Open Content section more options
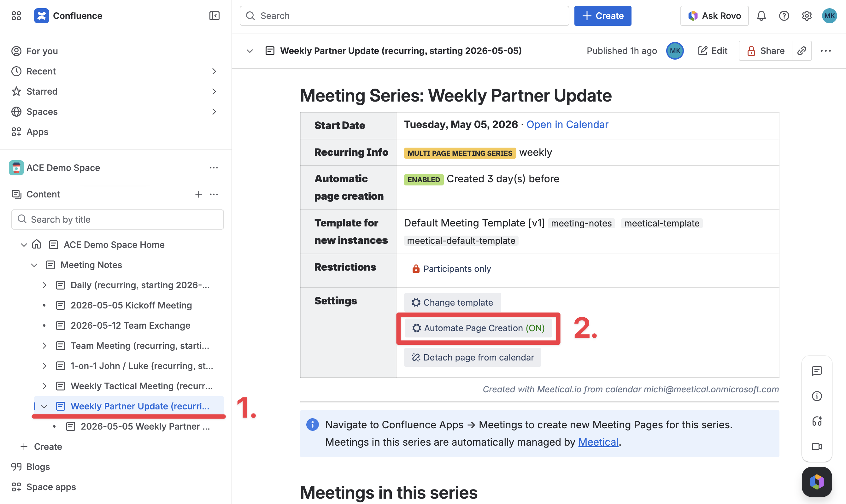 pos(214,194)
